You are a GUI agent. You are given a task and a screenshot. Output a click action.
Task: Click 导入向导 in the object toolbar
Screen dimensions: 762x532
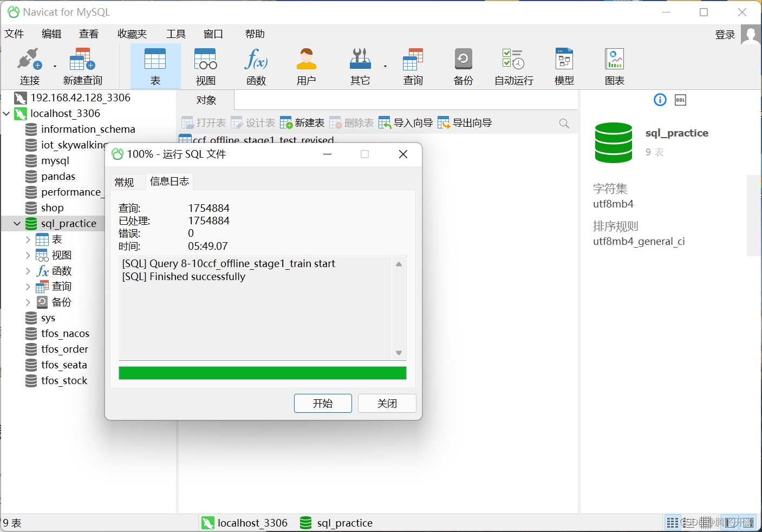(x=406, y=123)
